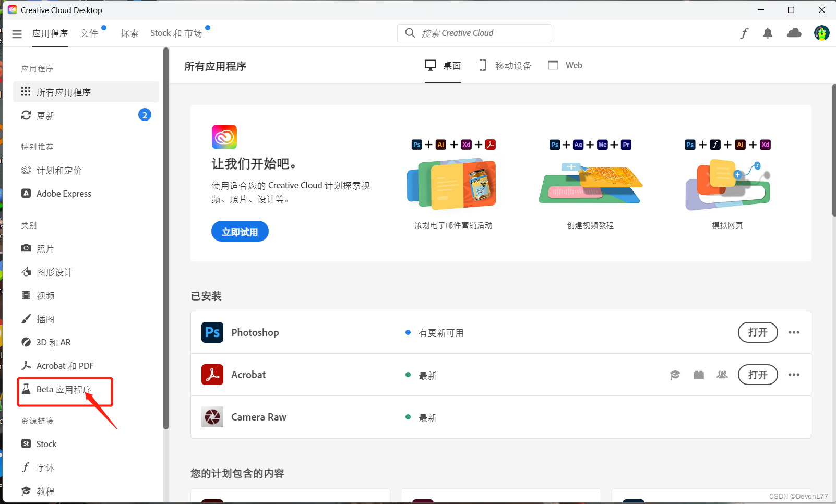Open 计划和定价 sidebar entry
Image resolution: width=836 pixels, height=504 pixels.
(x=86, y=170)
